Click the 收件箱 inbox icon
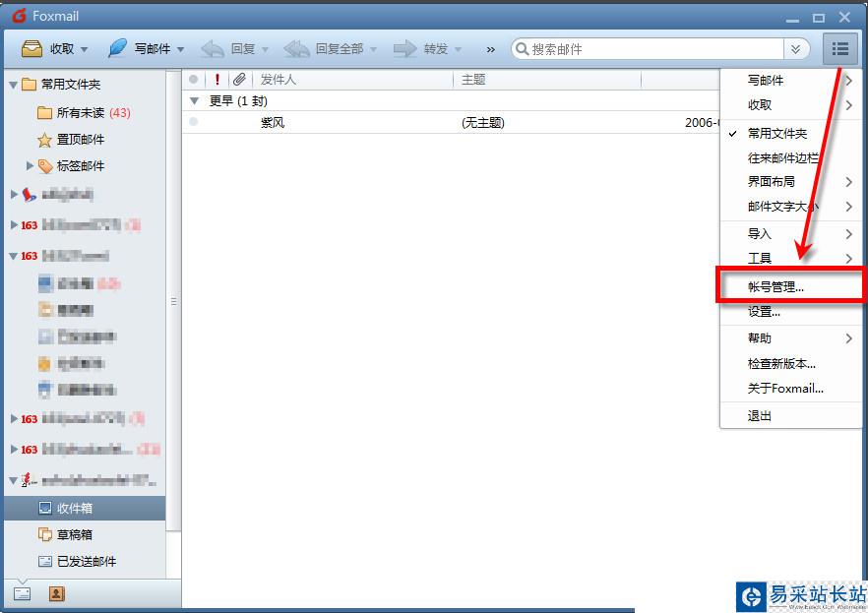Screen dimensions: 868x613 click(45, 508)
